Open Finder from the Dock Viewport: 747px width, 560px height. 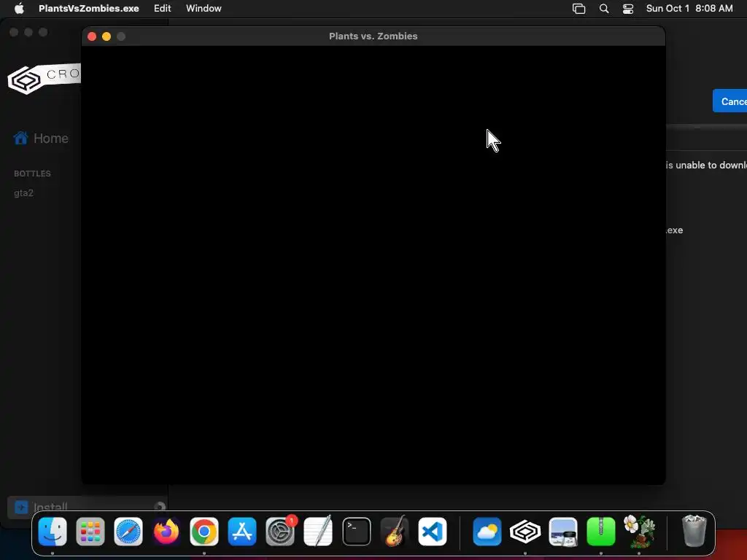click(53, 532)
